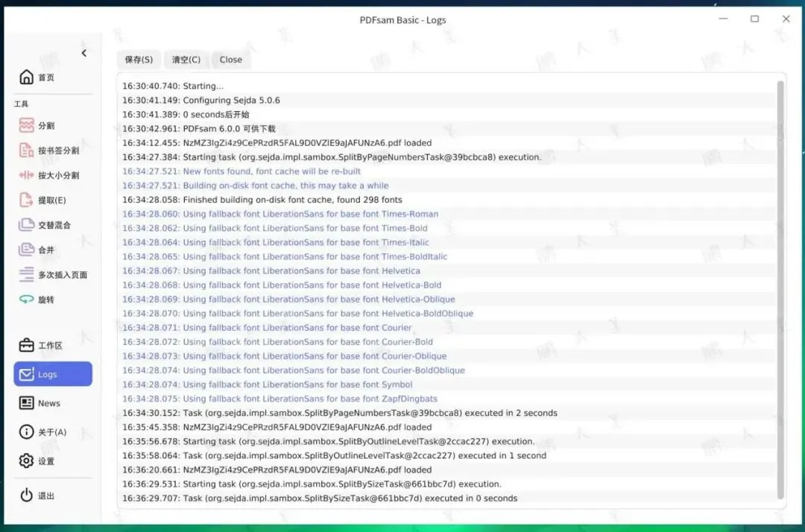The width and height of the screenshot is (805, 532).
Task: Open Split by bookmarks (按书签分割) icon
Action: click(x=26, y=151)
